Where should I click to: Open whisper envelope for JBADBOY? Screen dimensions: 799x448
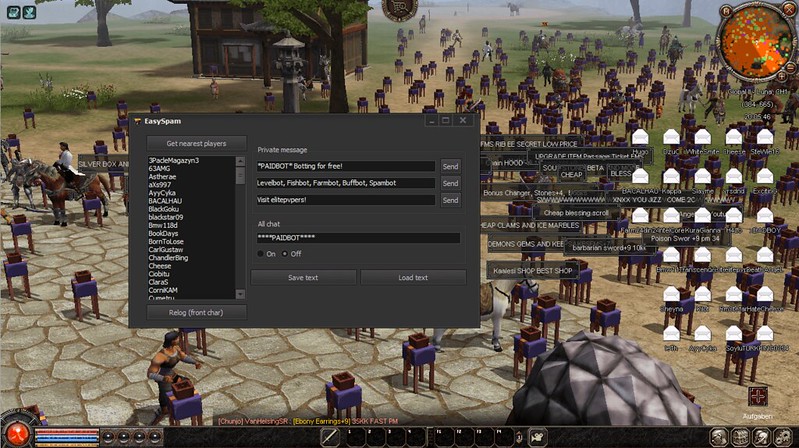click(765, 216)
